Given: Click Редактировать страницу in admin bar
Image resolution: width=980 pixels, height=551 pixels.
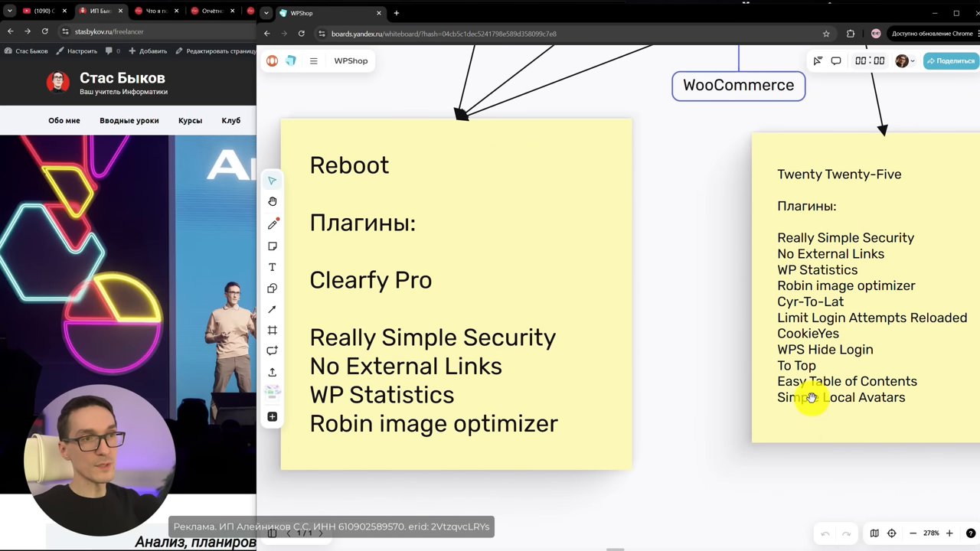Looking at the screenshot, I should tap(215, 51).
